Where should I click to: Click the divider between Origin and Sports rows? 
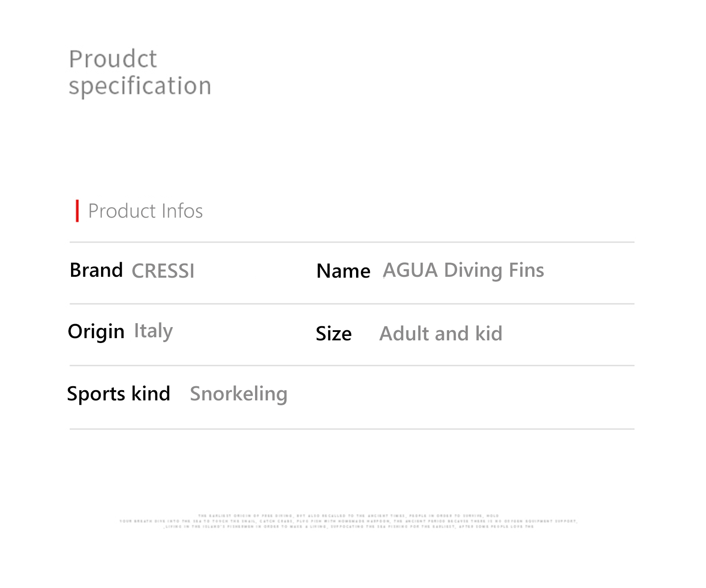pyautogui.click(x=352, y=366)
